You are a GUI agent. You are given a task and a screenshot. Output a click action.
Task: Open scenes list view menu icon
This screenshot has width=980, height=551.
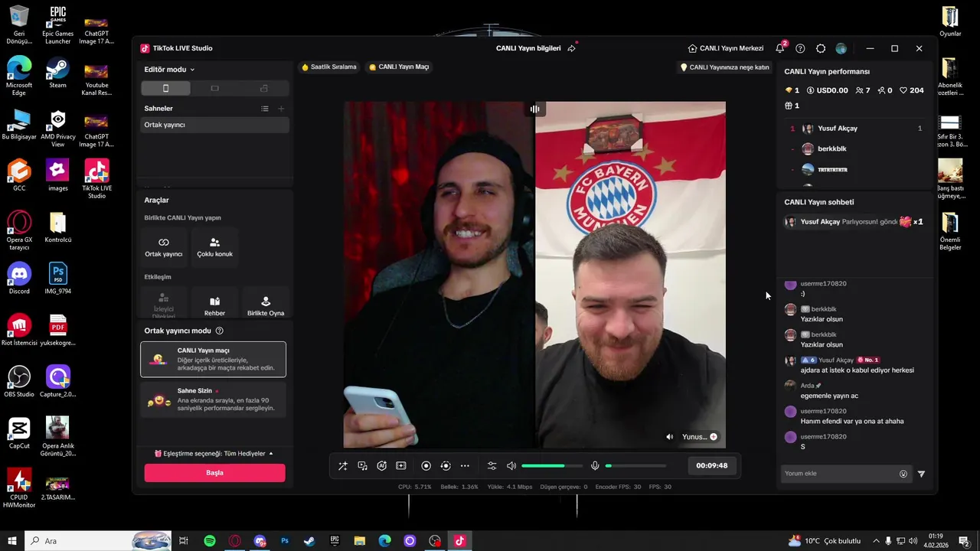(x=265, y=109)
